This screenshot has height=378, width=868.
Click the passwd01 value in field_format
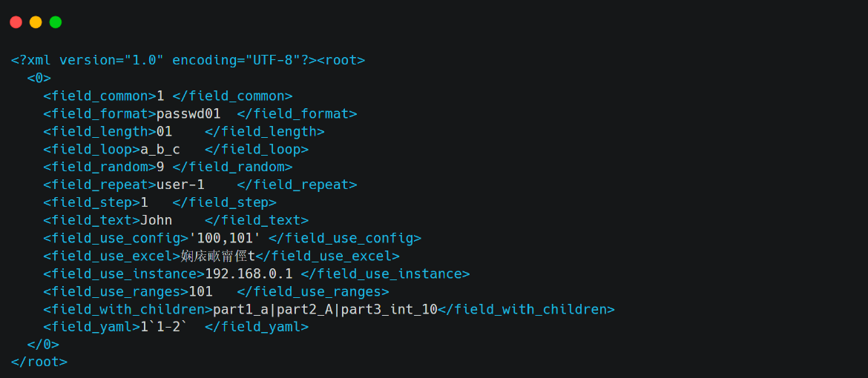coord(188,113)
